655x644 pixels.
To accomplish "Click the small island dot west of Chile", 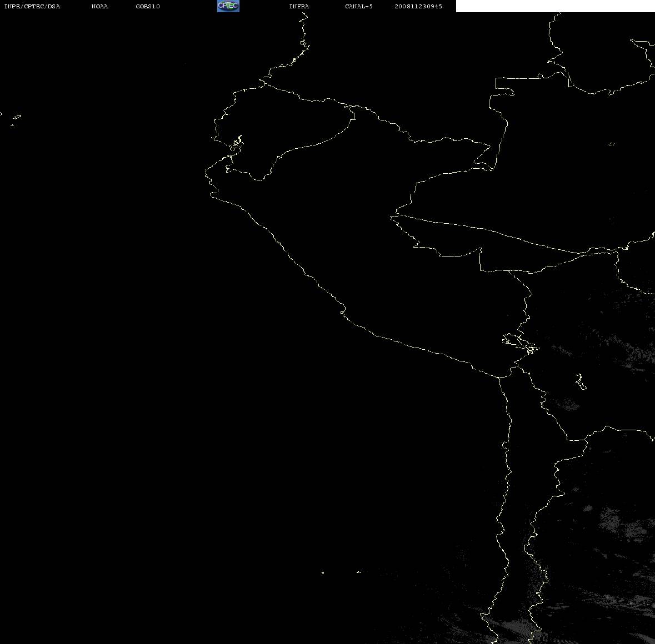I will pos(322,572).
